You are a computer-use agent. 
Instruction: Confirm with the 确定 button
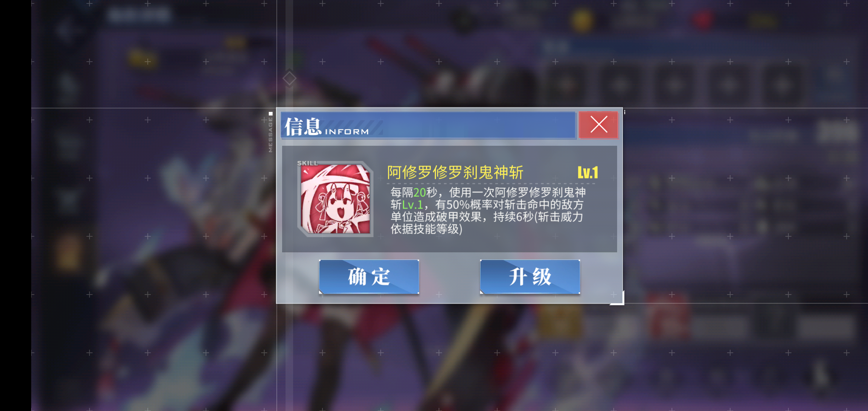[x=369, y=277]
